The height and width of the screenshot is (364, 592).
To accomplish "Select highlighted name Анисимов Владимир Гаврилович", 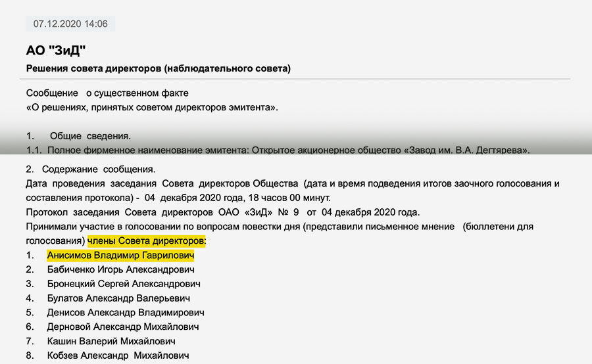I will click(120, 255).
